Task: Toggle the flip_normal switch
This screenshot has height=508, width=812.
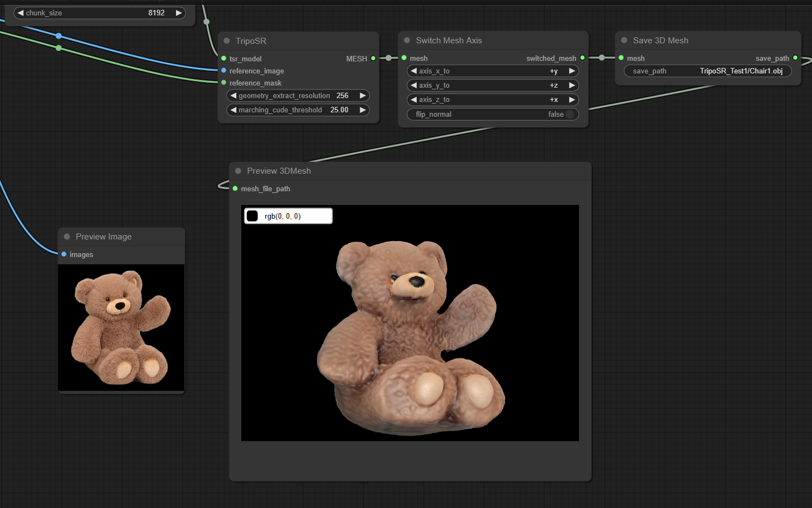Action: click(x=570, y=115)
